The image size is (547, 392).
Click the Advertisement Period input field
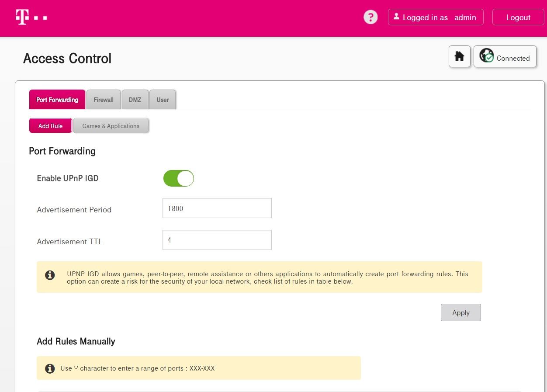[217, 208]
